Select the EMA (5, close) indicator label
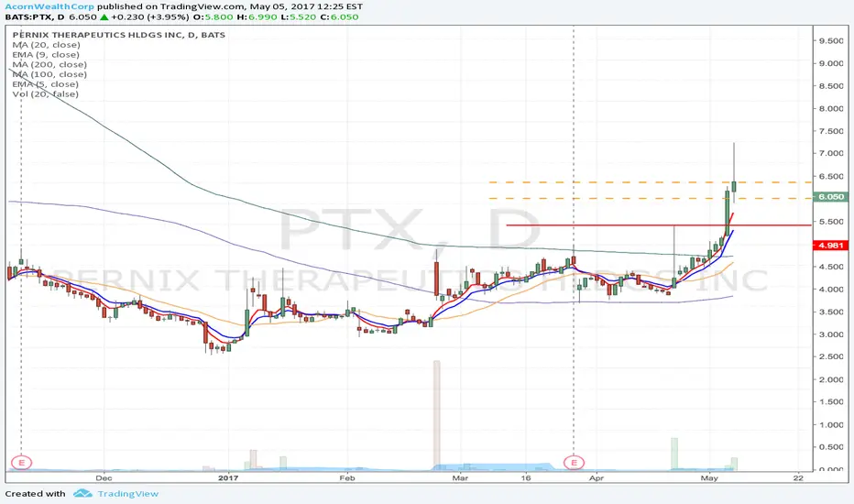This screenshot has width=854, height=504. 45,84
